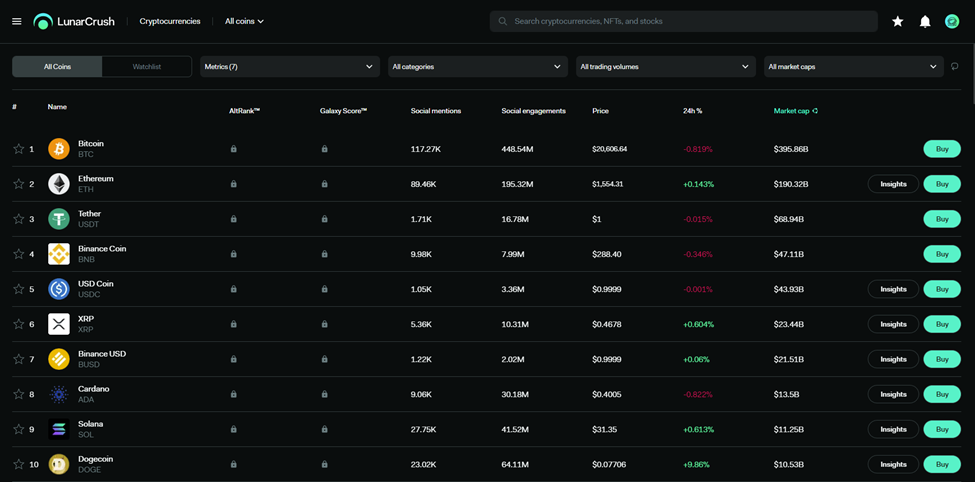975x482 pixels.
Task: Open the All trading volumes dropdown
Action: tap(666, 67)
